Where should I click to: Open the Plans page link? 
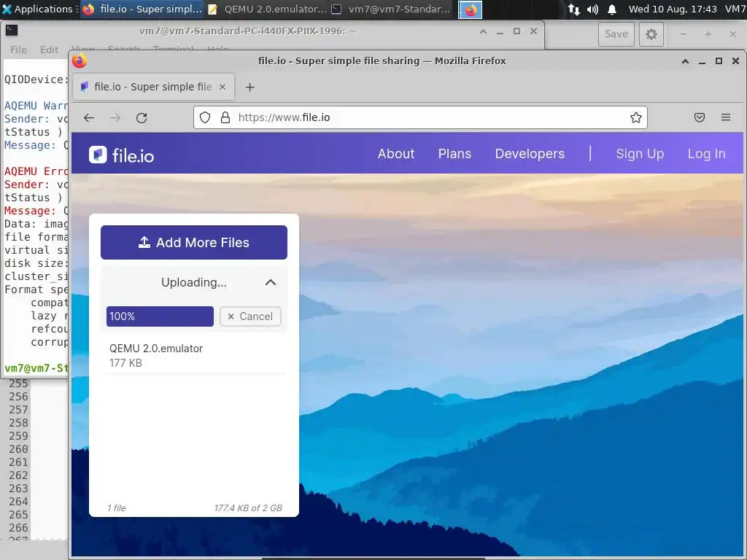454,154
